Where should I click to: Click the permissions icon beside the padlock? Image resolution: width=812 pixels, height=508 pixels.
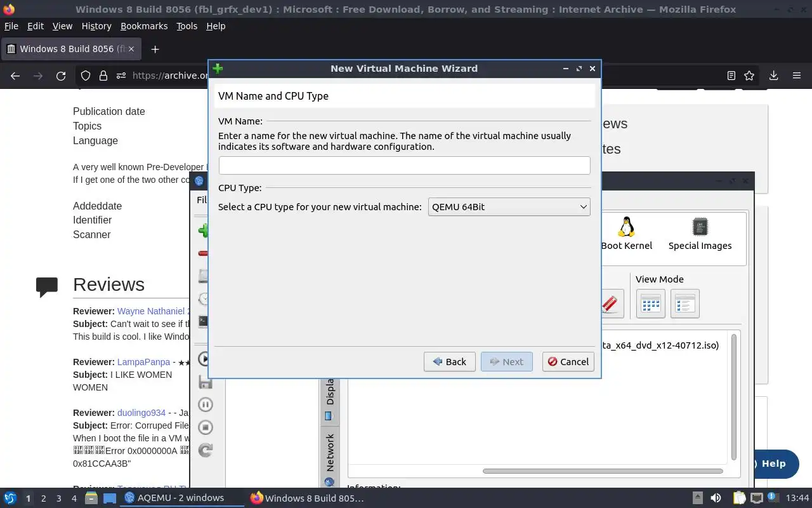[121, 76]
